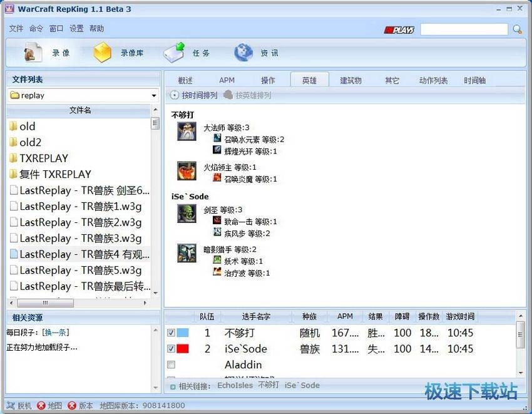Check the checkbox next to Aladdin
Image resolution: width=532 pixels, height=414 pixels.
point(171,365)
